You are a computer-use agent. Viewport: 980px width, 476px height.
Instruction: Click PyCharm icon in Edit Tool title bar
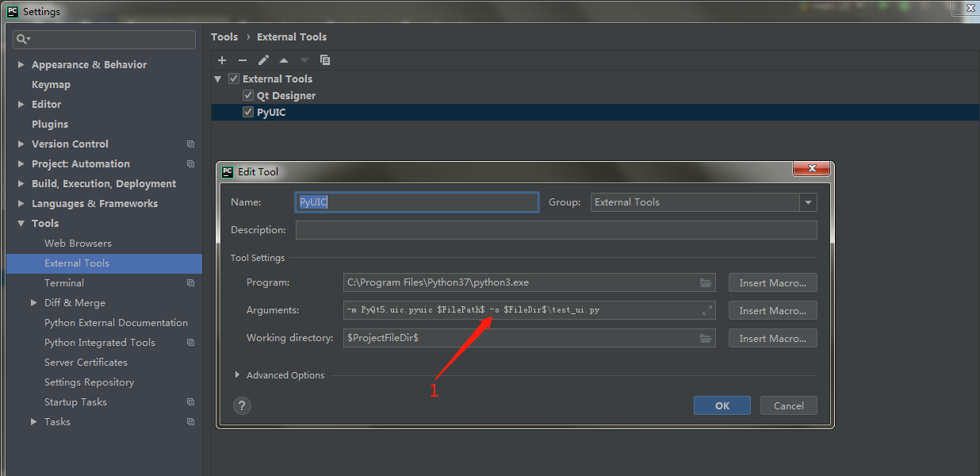(228, 171)
